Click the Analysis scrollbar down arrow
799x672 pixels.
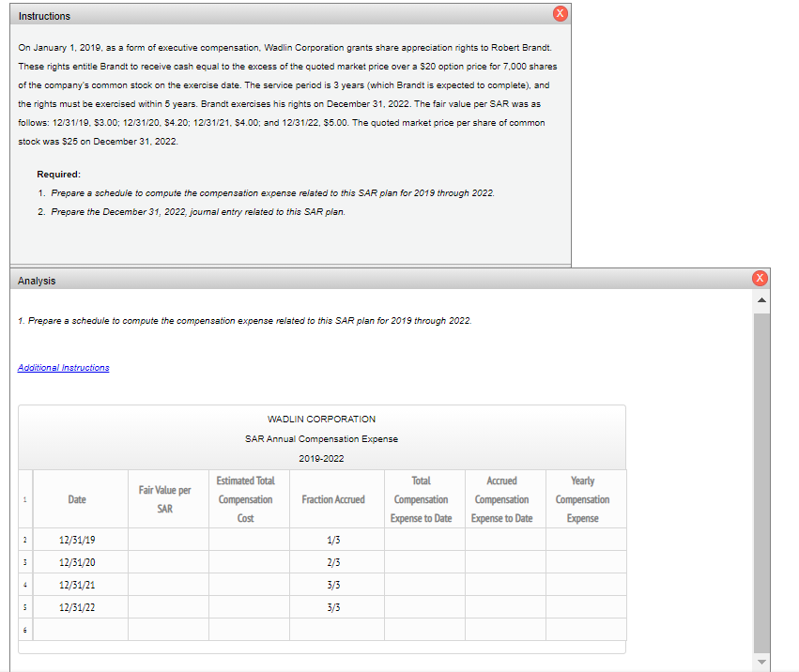click(x=761, y=662)
